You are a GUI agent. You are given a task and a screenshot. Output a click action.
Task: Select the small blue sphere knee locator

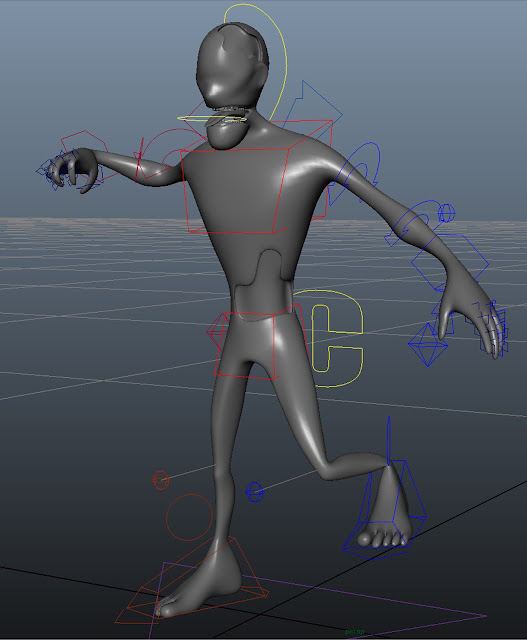(x=255, y=492)
